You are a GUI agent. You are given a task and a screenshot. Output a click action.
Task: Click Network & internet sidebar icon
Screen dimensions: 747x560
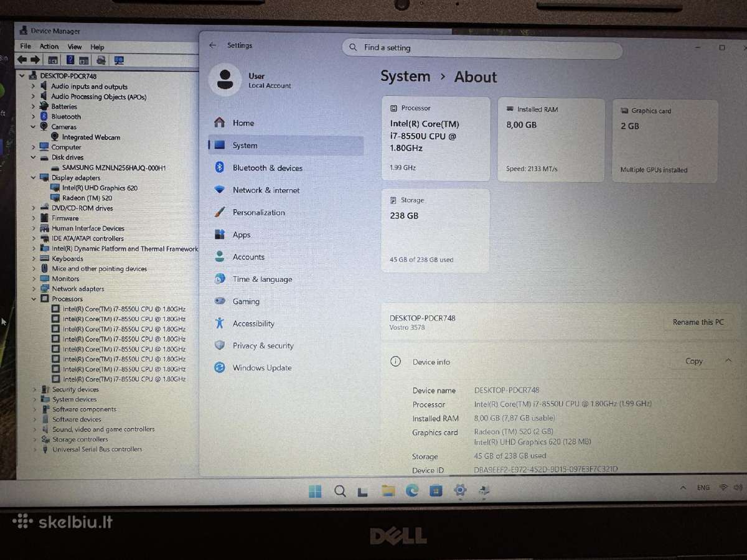219,190
